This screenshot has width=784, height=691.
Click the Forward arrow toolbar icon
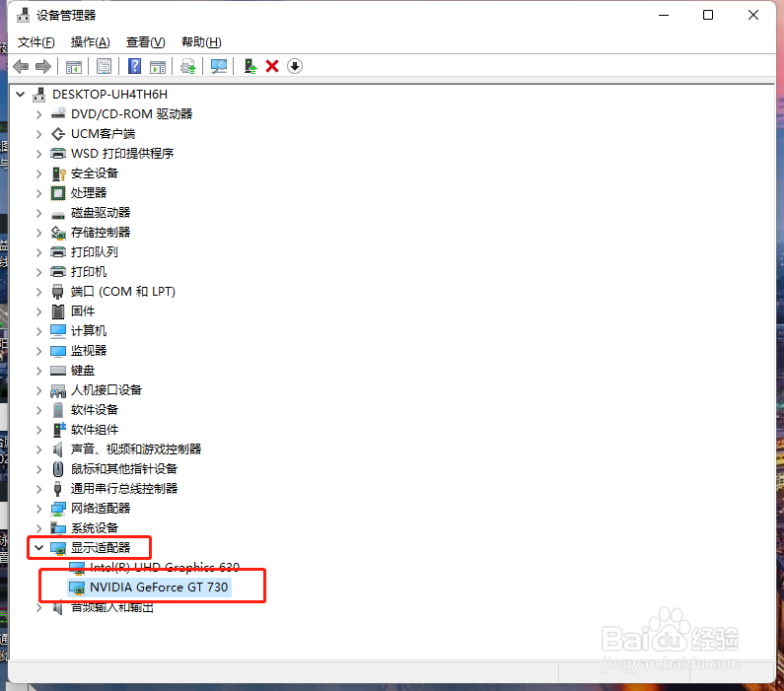(43, 66)
